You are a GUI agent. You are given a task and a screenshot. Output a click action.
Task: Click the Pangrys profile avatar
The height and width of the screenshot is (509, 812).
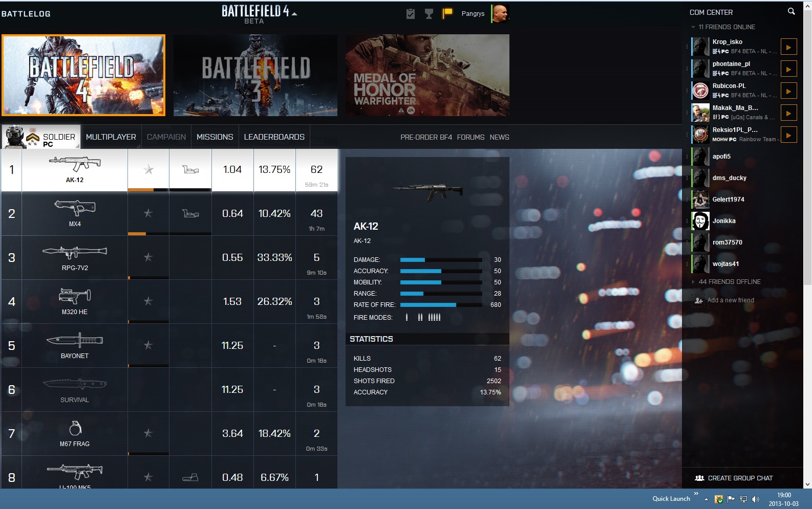point(500,14)
